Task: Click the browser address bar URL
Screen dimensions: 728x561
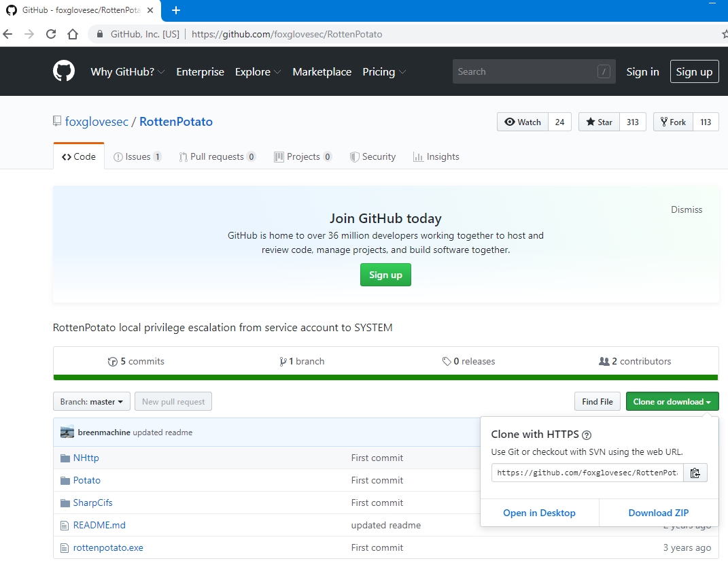Action: click(x=286, y=34)
